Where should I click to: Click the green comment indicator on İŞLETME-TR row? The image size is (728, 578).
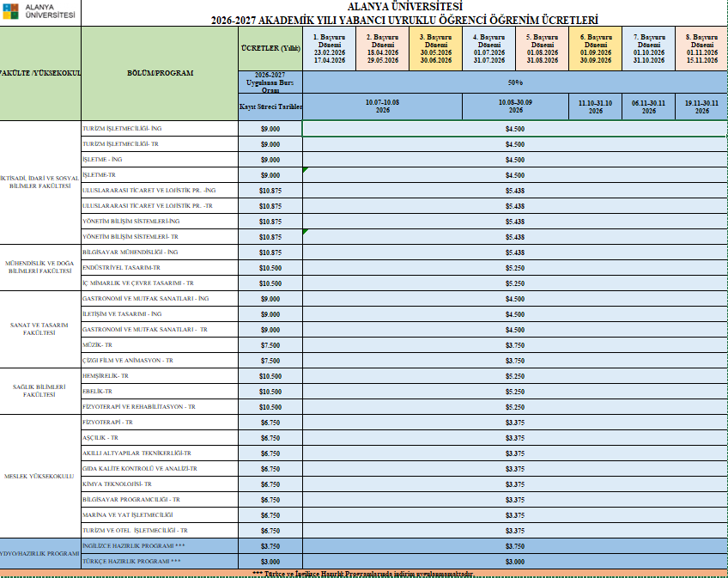[305, 170]
